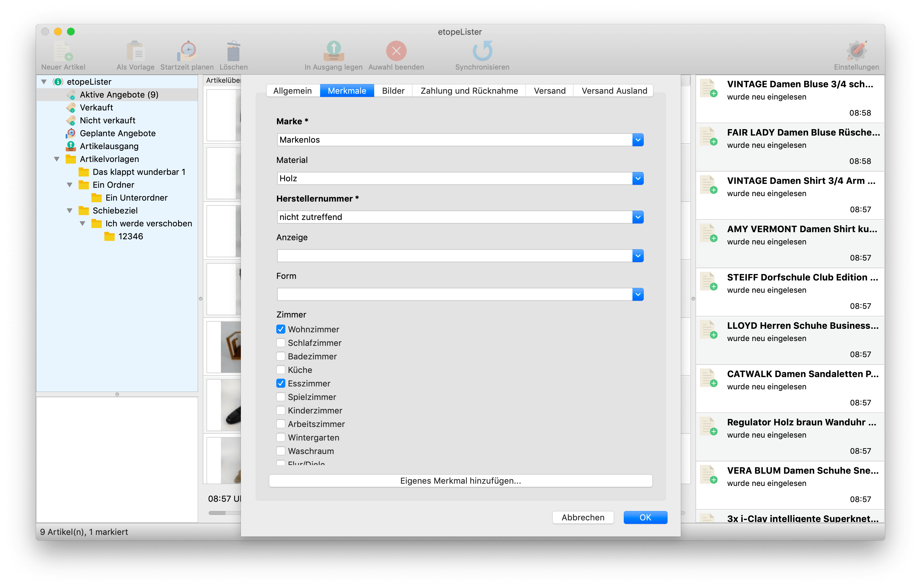Viewport: 921px width, 588px height.
Task: Open the Marke dropdown arrow
Action: point(638,140)
